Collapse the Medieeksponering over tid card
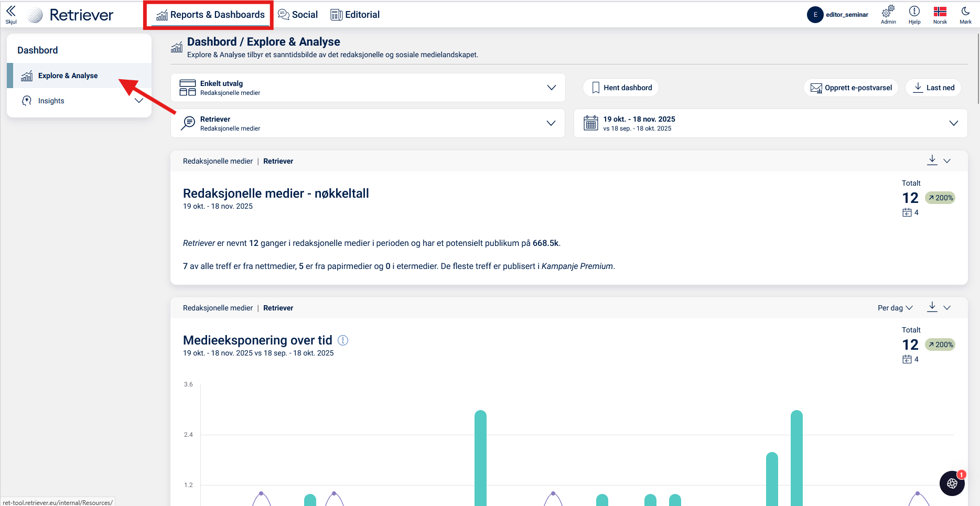This screenshot has width=980, height=506. [x=947, y=308]
